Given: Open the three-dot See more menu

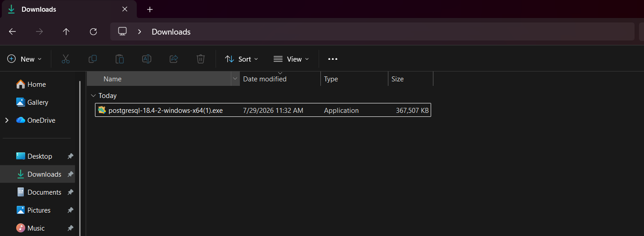Looking at the screenshot, I should (x=333, y=59).
